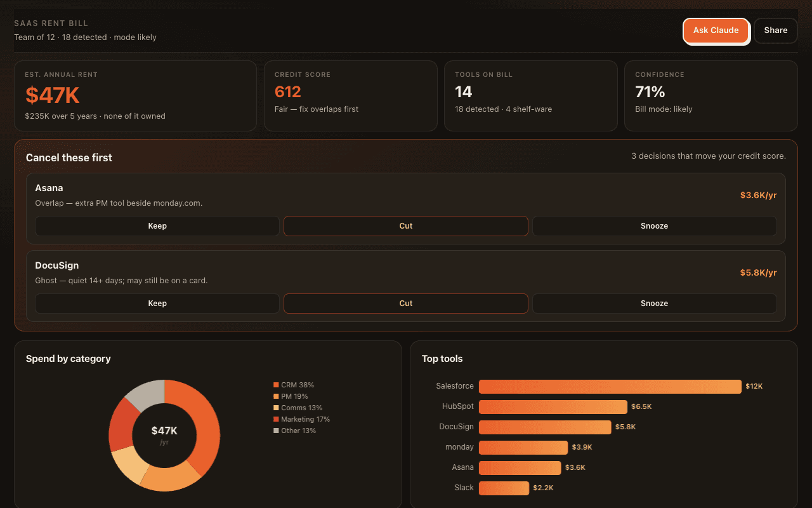Select the PM 19% legend swatch

pos(276,396)
